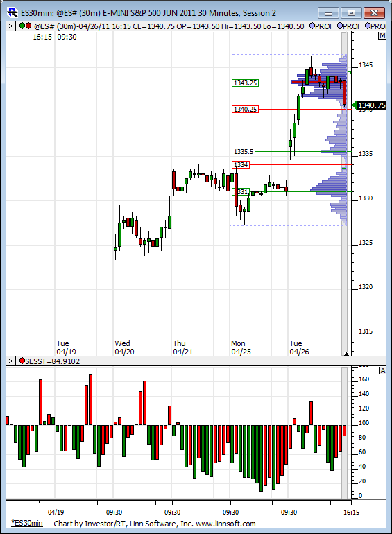Click the 1340.25 red price level label
Viewport: 392px width, 534px height.
[245, 110]
